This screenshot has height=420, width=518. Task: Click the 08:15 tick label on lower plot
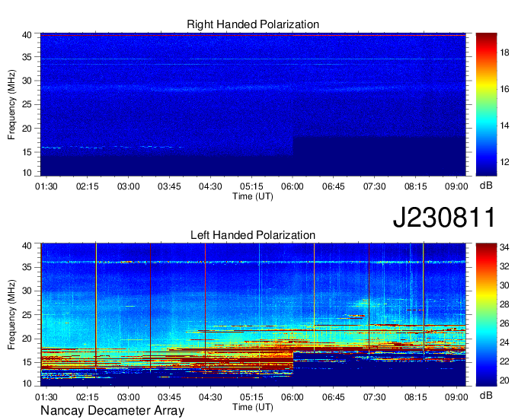[x=416, y=397]
